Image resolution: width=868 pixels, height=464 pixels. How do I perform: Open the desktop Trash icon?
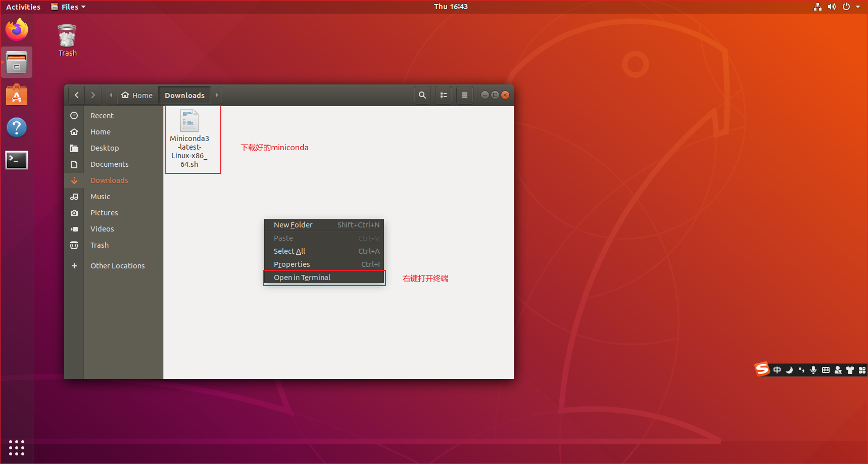[x=67, y=40]
